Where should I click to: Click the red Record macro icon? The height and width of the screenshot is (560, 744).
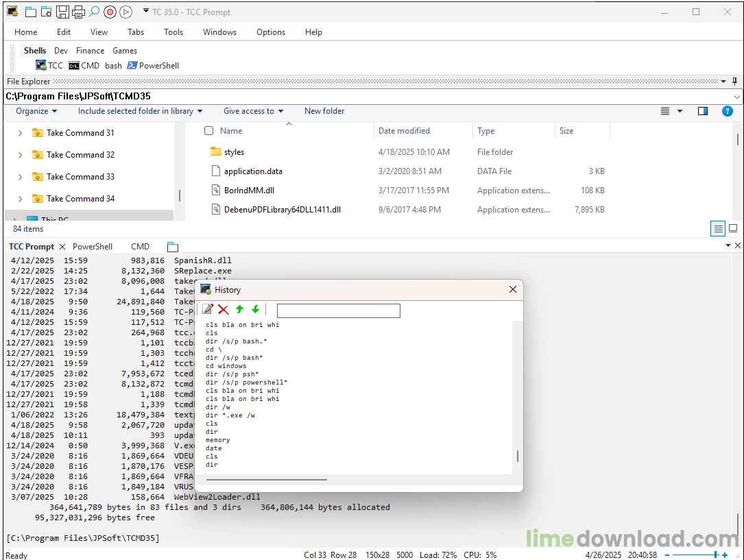pyautogui.click(x=110, y=12)
